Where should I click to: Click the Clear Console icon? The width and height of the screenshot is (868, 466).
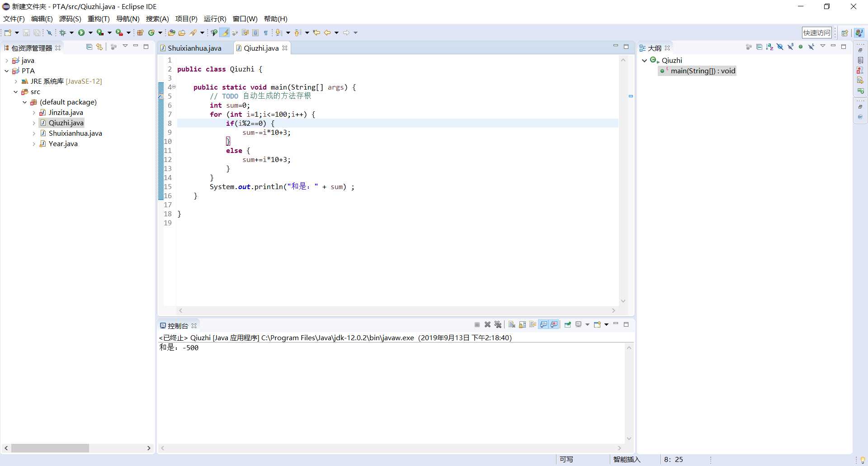point(512,324)
